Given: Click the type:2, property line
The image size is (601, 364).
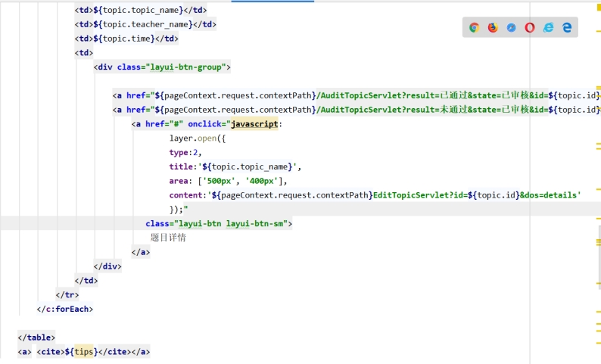Looking at the screenshot, I should (185, 153).
